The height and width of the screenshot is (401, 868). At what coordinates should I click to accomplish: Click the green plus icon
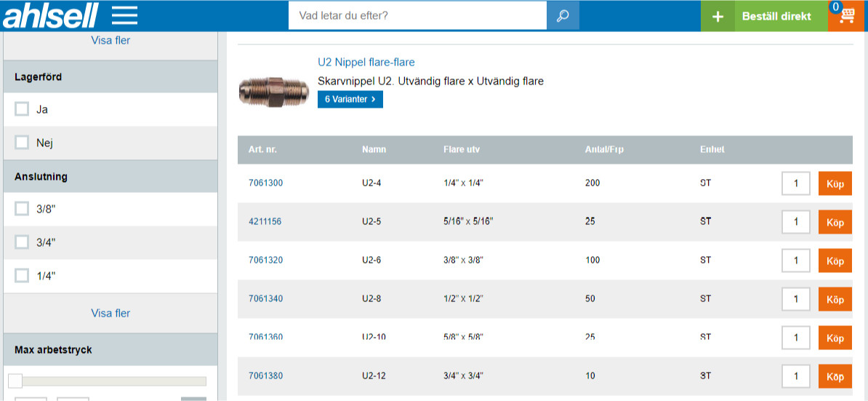pyautogui.click(x=718, y=16)
